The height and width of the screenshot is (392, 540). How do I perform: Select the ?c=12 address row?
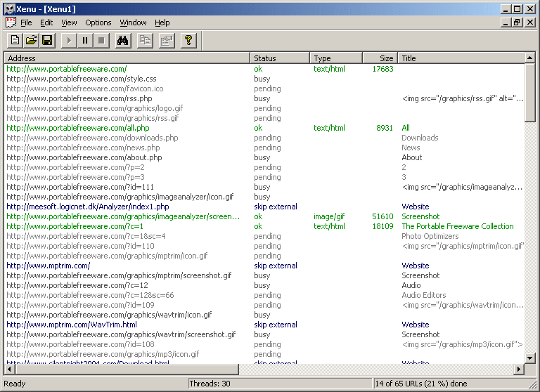(x=264, y=285)
